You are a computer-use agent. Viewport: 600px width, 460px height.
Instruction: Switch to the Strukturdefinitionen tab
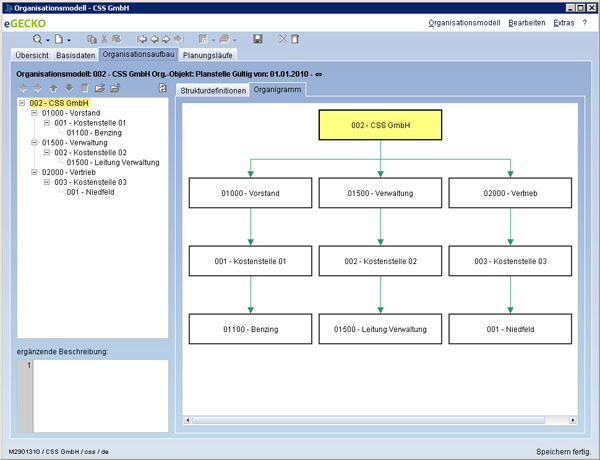click(x=212, y=90)
